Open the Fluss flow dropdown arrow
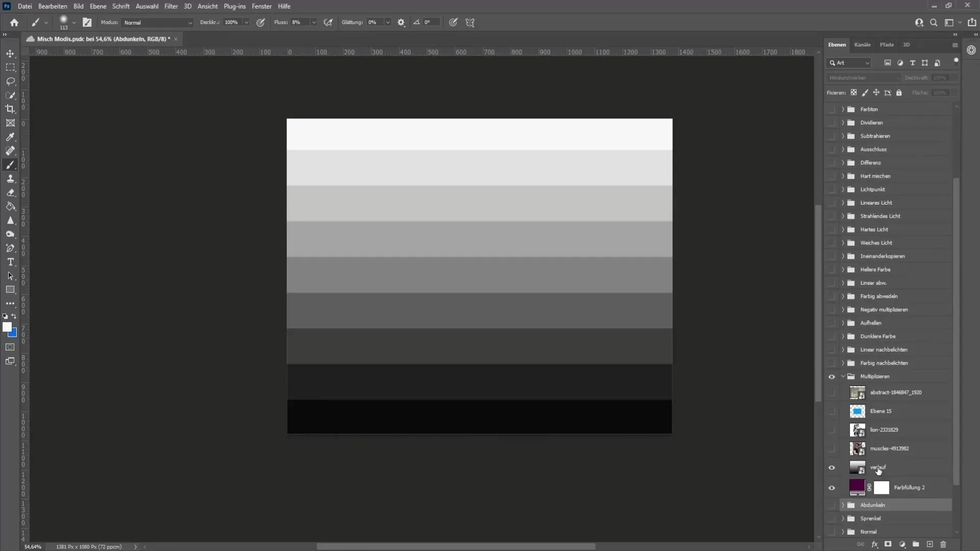The width and height of the screenshot is (980, 551). pos(313,22)
